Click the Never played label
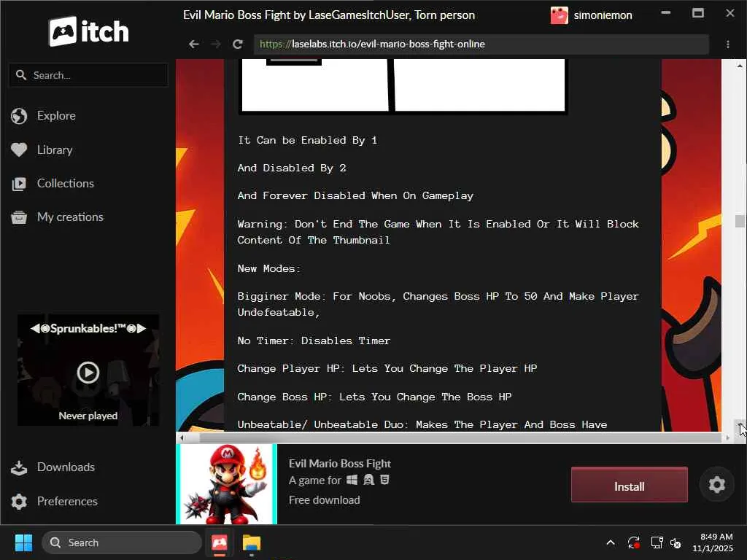 [88, 416]
